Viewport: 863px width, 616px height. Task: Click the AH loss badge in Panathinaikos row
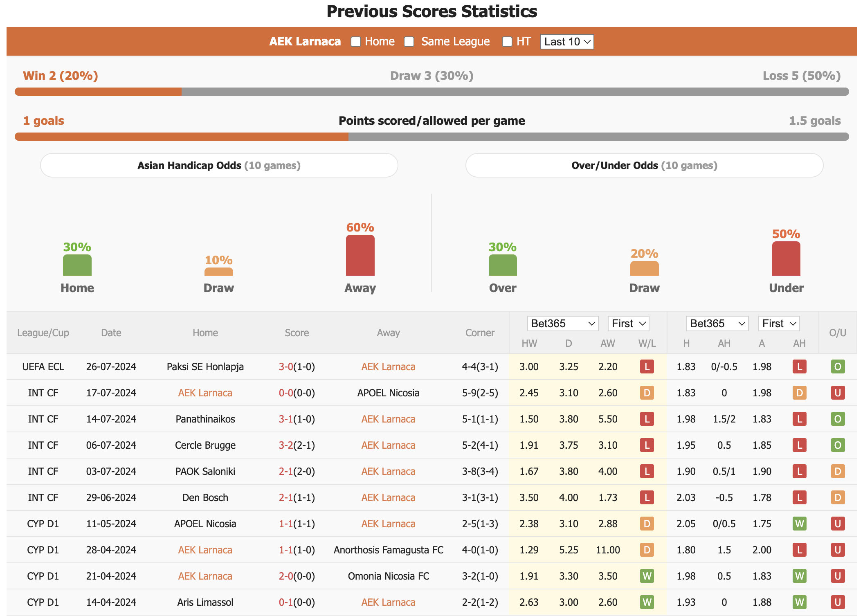click(x=800, y=419)
